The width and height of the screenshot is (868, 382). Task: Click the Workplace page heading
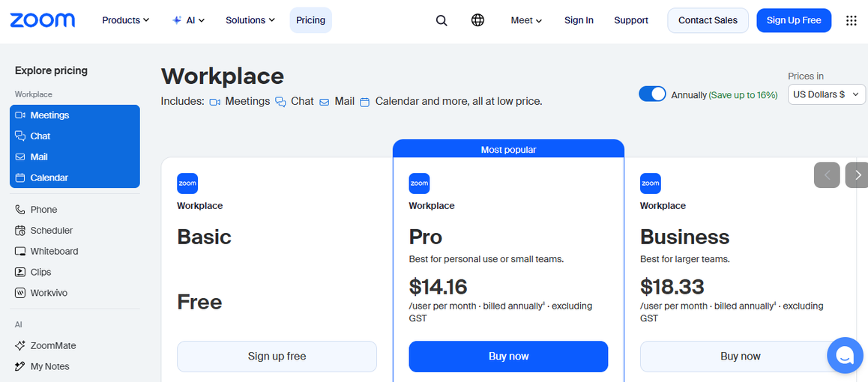pyautogui.click(x=223, y=76)
